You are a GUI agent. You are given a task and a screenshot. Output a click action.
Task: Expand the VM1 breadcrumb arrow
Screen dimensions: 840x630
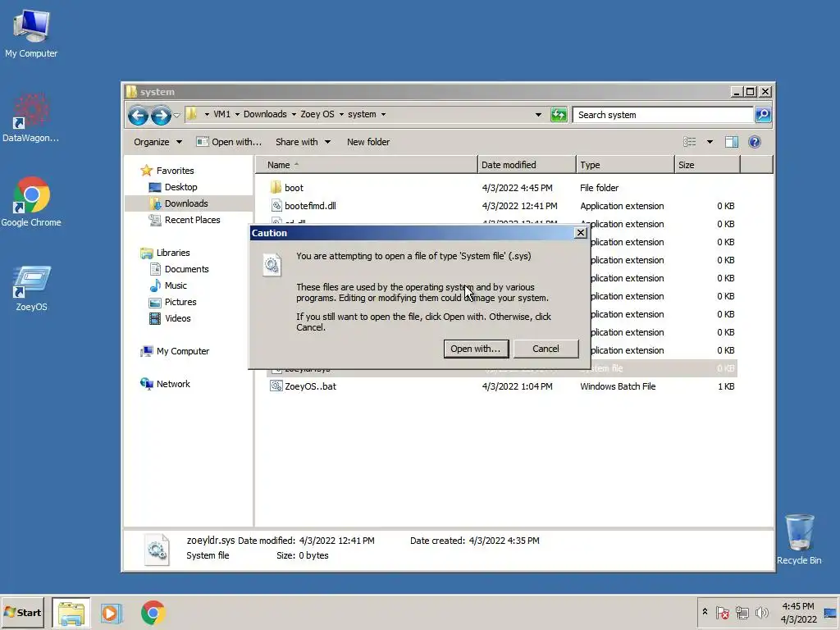pyautogui.click(x=237, y=115)
